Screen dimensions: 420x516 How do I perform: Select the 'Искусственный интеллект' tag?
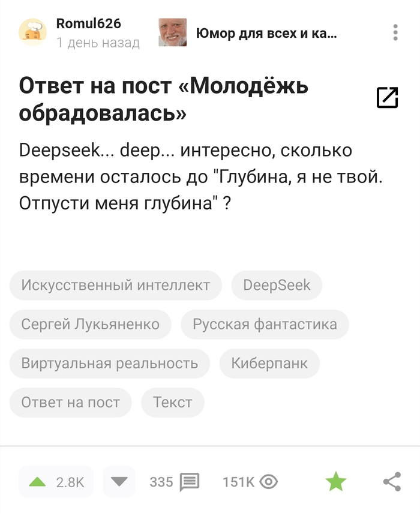click(x=116, y=286)
